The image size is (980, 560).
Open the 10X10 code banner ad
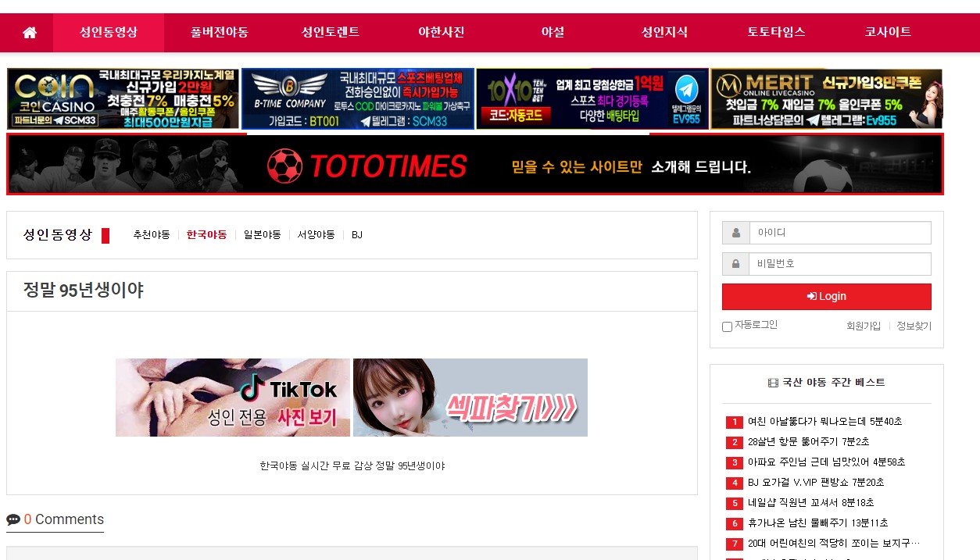(x=592, y=98)
